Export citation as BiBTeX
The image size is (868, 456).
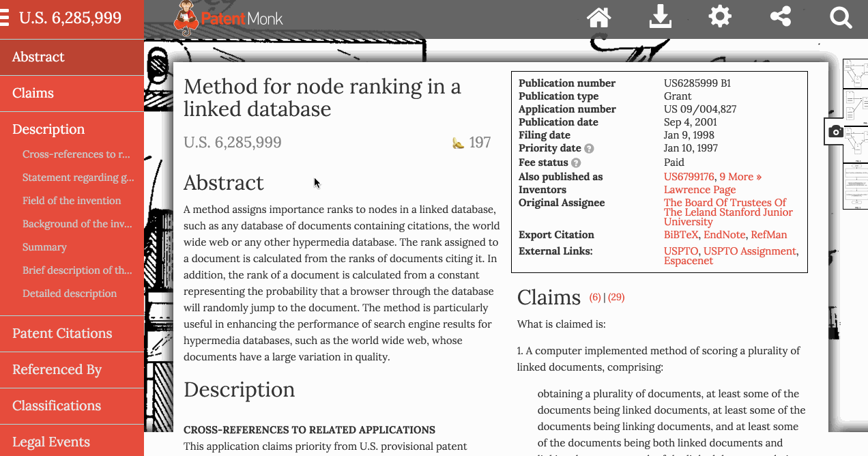click(x=681, y=235)
